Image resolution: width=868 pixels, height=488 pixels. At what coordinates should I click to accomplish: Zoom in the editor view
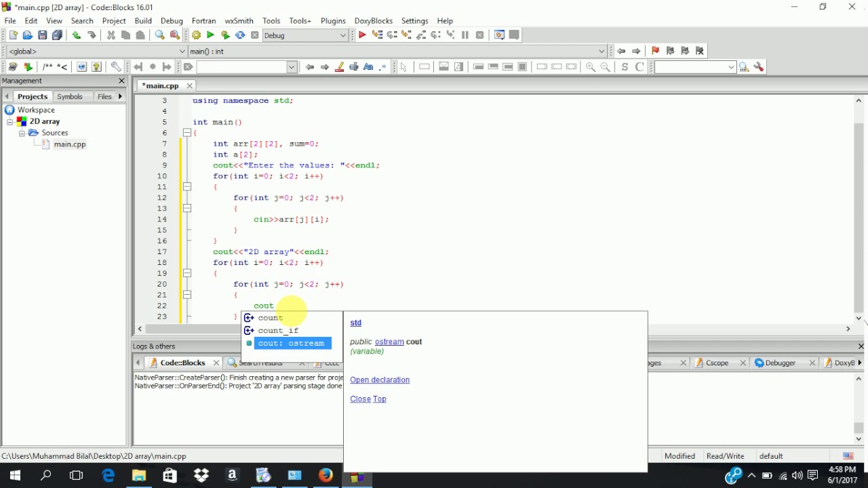coord(591,67)
